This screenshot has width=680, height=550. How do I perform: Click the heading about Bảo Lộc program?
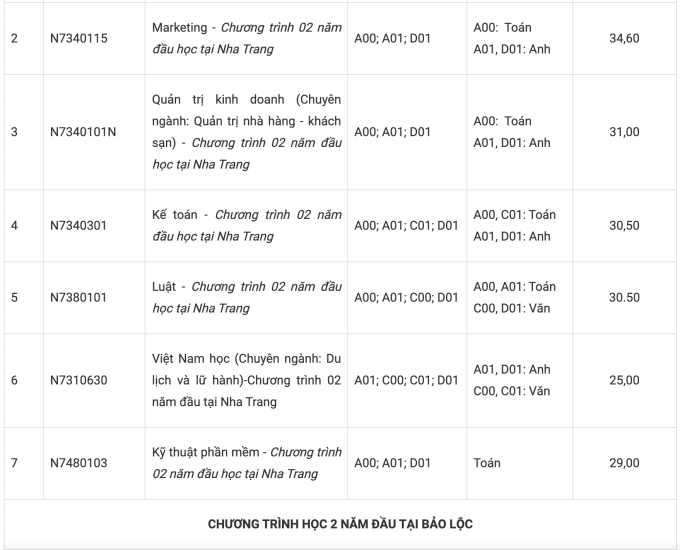click(340, 525)
